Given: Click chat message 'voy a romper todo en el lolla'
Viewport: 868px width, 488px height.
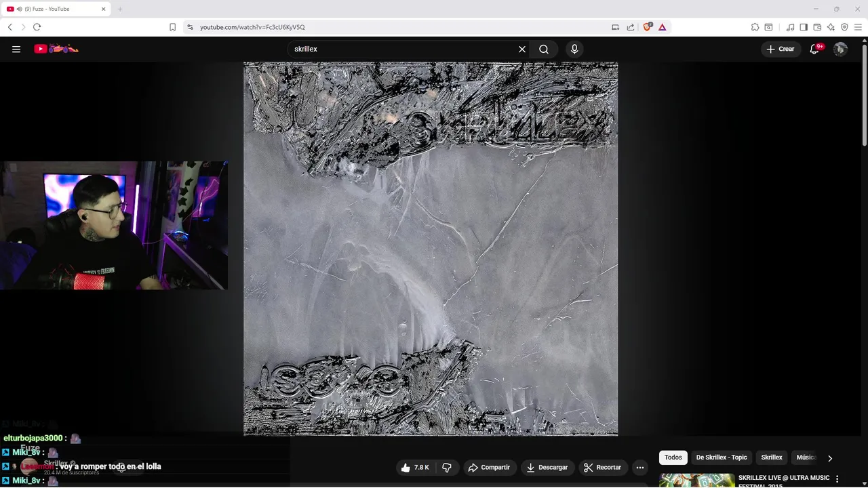Looking at the screenshot, I should [110, 466].
